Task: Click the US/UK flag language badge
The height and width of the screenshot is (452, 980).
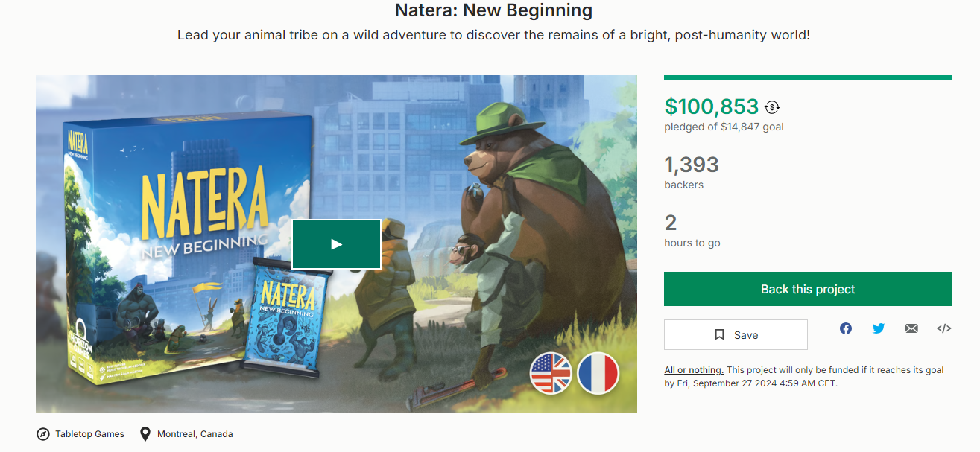Action: pyautogui.click(x=551, y=372)
